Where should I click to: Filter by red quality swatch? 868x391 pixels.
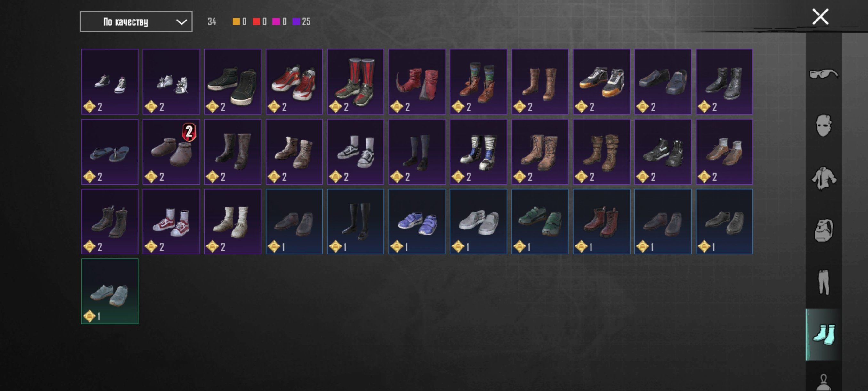[x=256, y=21]
